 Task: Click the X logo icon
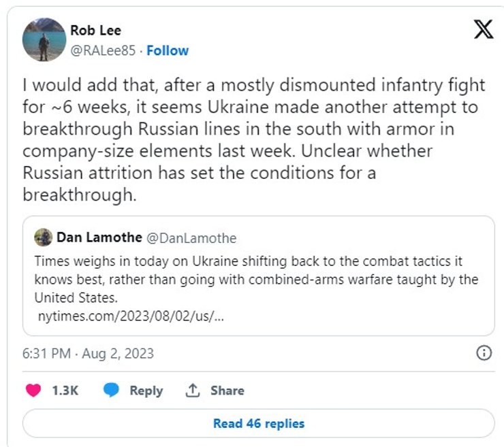tap(482, 30)
